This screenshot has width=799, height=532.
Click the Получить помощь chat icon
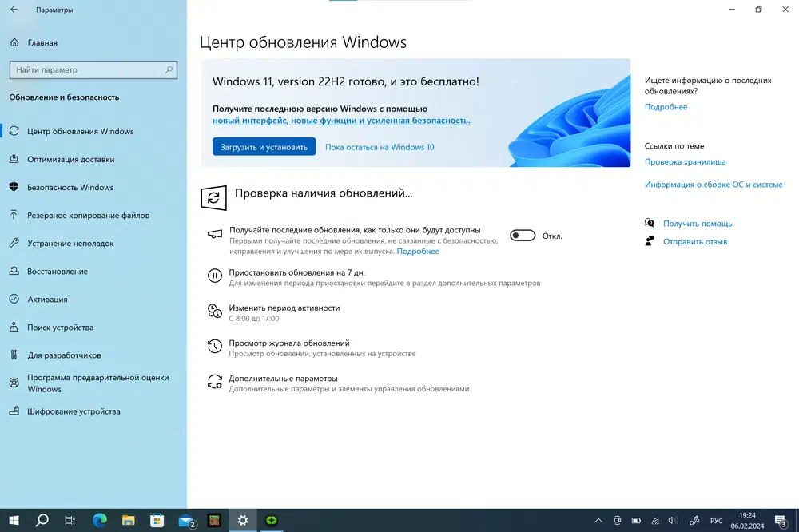(649, 223)
